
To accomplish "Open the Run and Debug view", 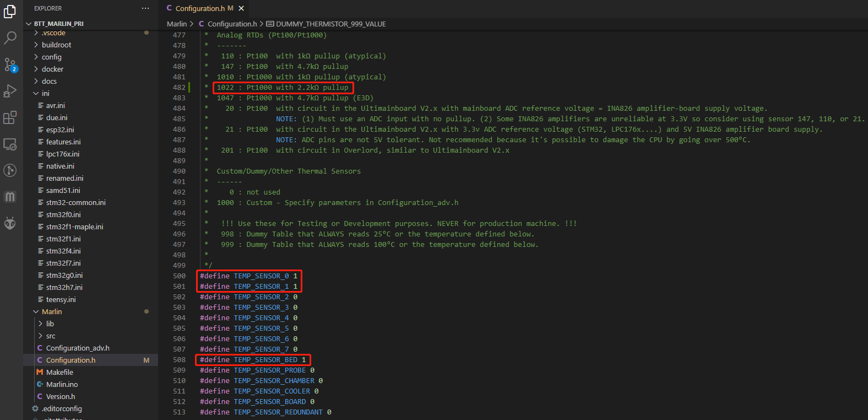I will point(10,91).
